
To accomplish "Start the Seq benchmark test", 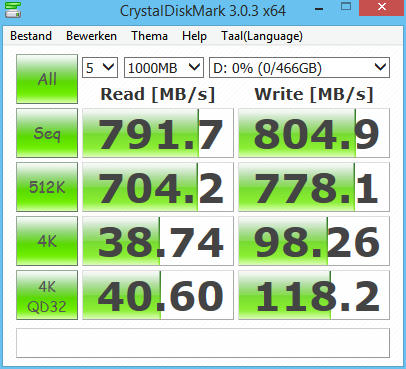I will (x=47, y=133).
